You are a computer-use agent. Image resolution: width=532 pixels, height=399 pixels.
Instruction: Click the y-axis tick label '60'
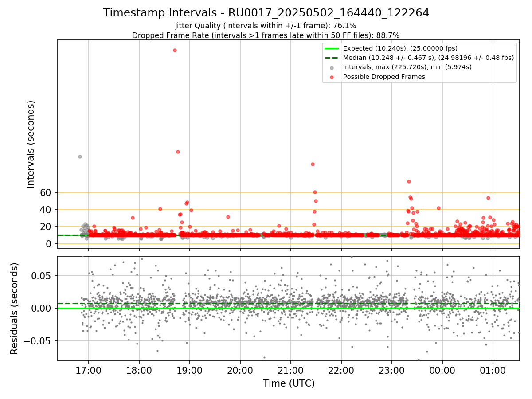[46, 192]
